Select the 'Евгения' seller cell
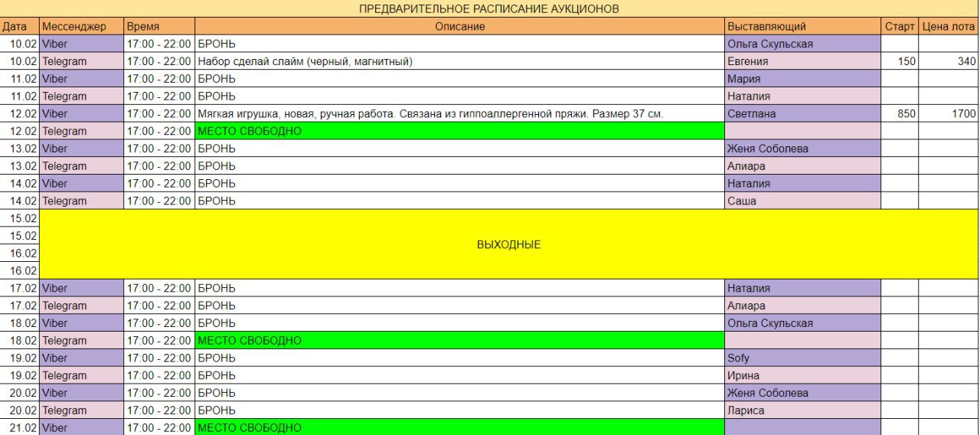980x435 pixels. [x=803, y=61]
